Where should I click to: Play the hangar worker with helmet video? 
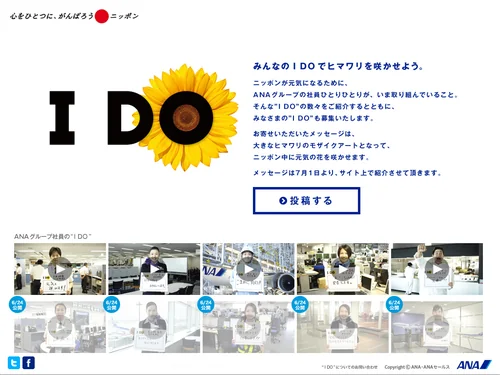click(249, 269)
